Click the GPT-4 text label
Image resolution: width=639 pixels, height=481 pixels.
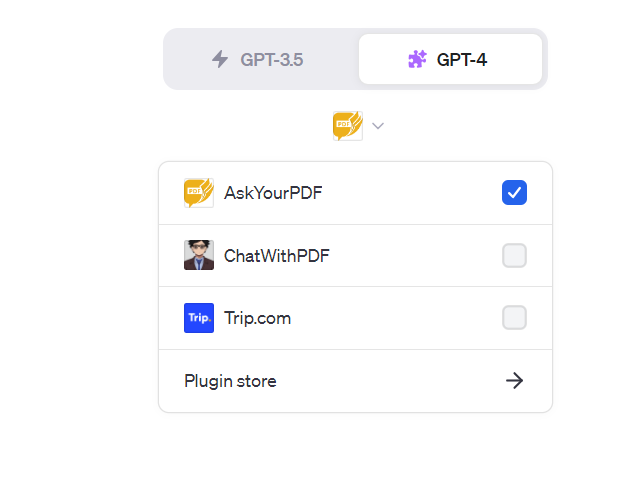[x=462, y=59]
